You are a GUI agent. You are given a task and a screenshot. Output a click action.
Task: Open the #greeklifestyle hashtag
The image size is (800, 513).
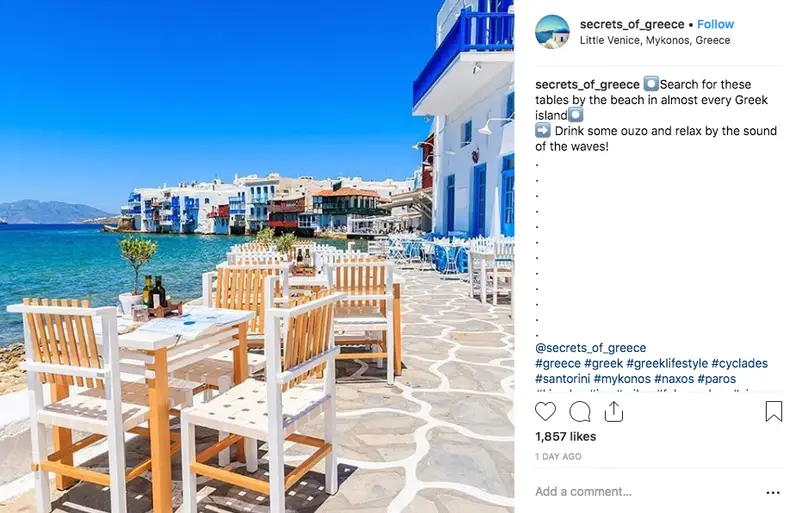[x=667, y=363]
